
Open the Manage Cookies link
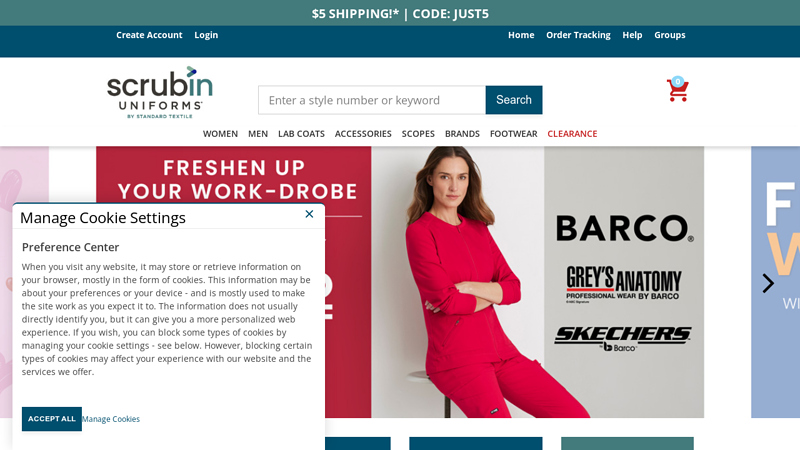coord(111,419)
